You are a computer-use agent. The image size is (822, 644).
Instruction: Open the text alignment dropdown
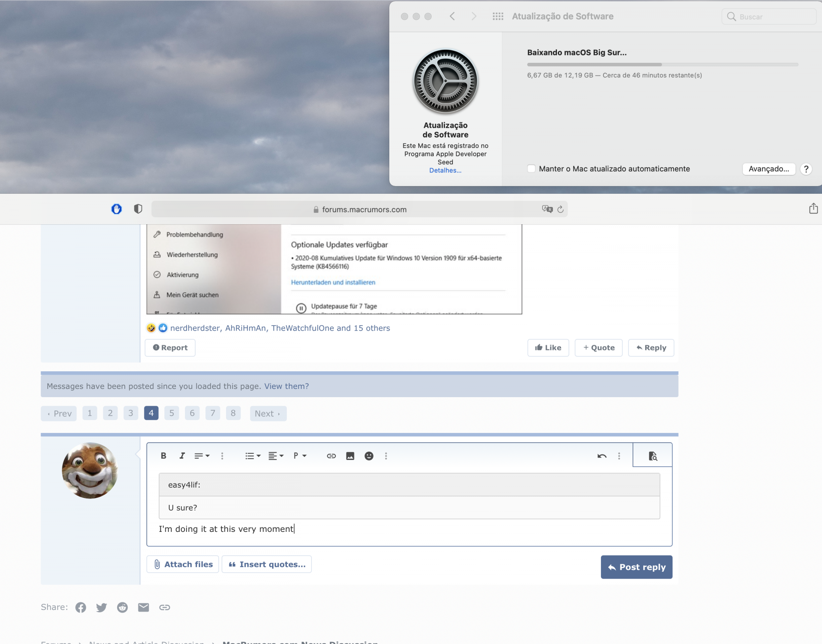coord(276,456)
